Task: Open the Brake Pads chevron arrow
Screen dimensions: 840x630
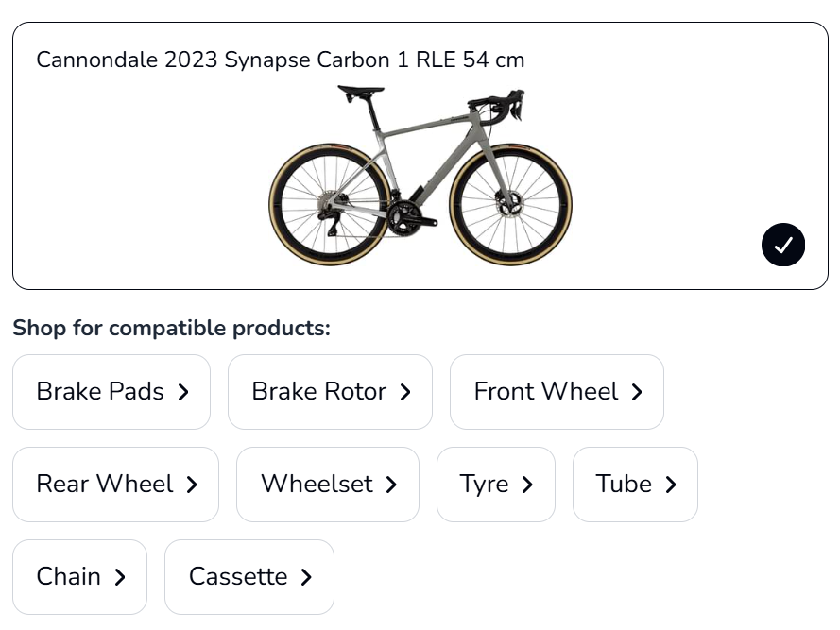Action: click(x=182, y=391)
